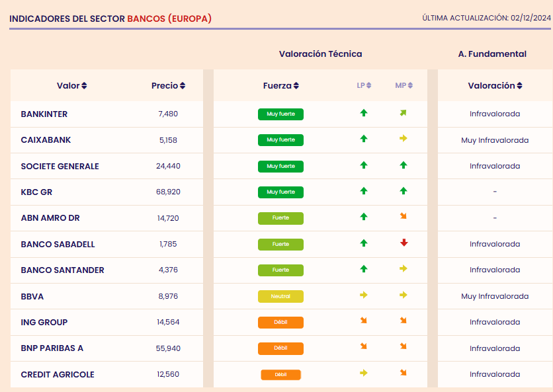Click BBVA's yellow long-term right arrow
553x392 pixels.
coord(363,295)
